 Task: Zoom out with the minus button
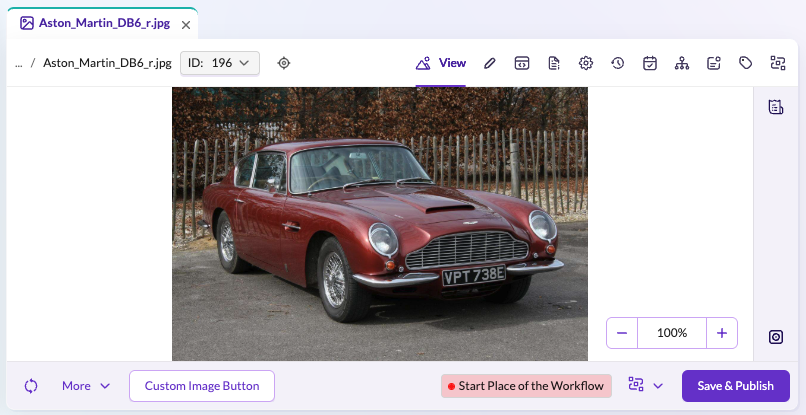click(x=622, y=333)
